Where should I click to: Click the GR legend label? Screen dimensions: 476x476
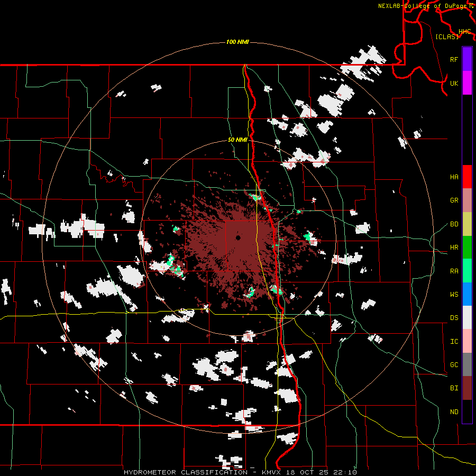454,200
